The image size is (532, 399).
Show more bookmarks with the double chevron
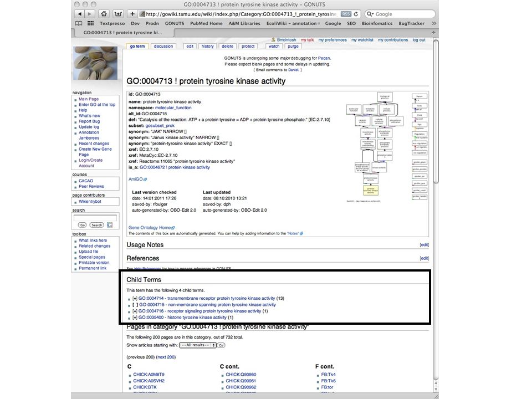(x=433, y=23)
